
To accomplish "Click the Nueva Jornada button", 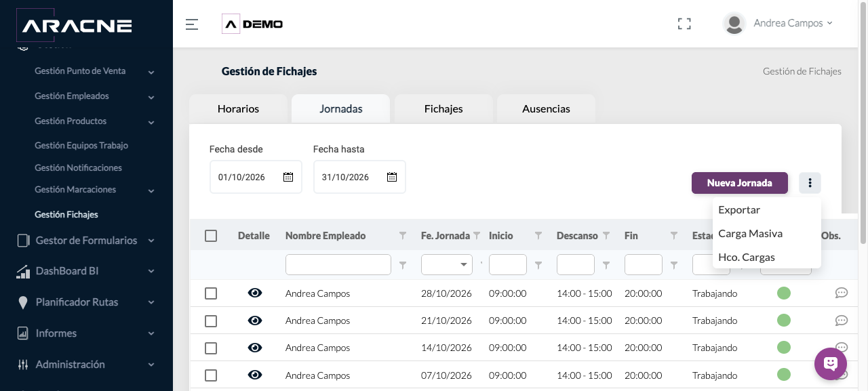I will 740,183.
